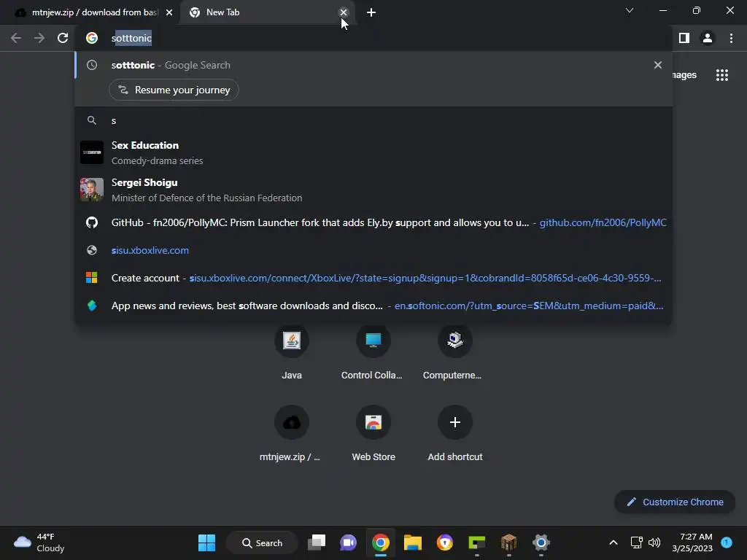Viewport: 747px width, 560px height.
Task: Open the Settings gear on the taskbar
Action: click(541, 542)
